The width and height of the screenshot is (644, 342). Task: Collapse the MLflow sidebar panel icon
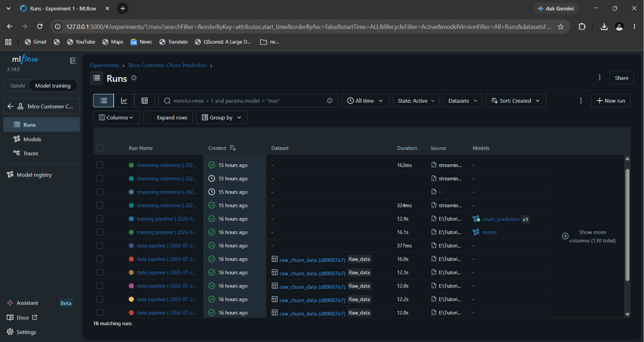73,61
